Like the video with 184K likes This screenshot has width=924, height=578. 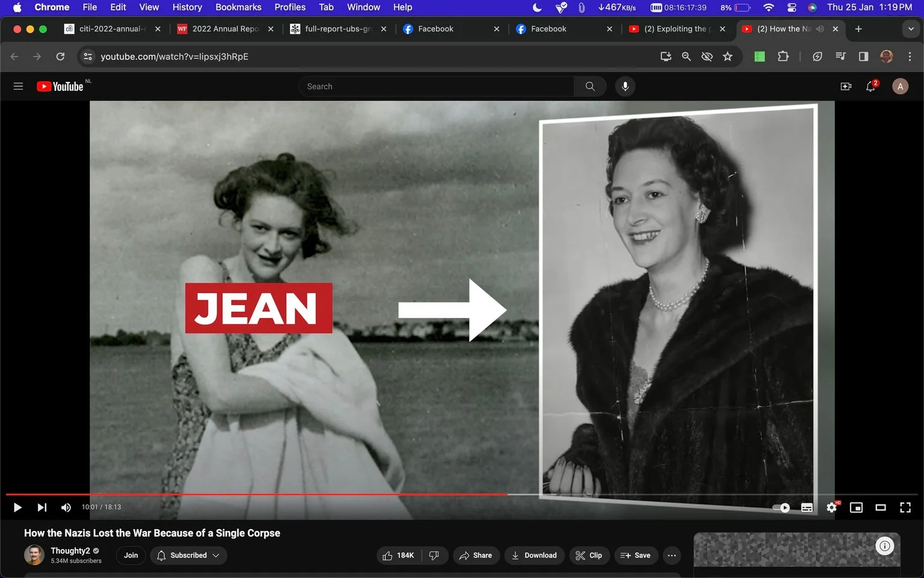(399, 555)
